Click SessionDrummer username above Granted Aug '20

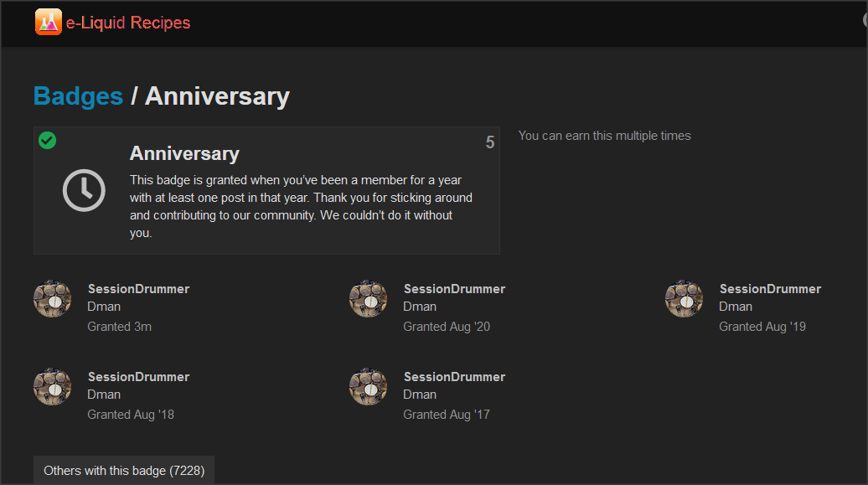(454, 289)
